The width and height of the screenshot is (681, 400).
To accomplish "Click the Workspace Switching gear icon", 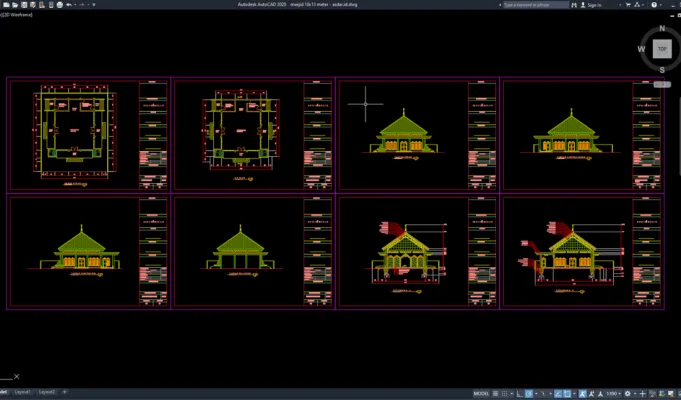I will pos(628,394).
